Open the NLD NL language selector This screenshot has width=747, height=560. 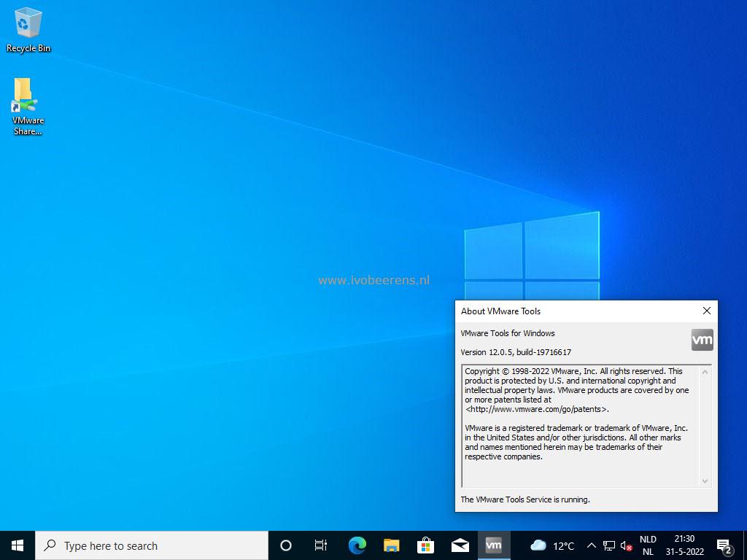click(648, 545)
